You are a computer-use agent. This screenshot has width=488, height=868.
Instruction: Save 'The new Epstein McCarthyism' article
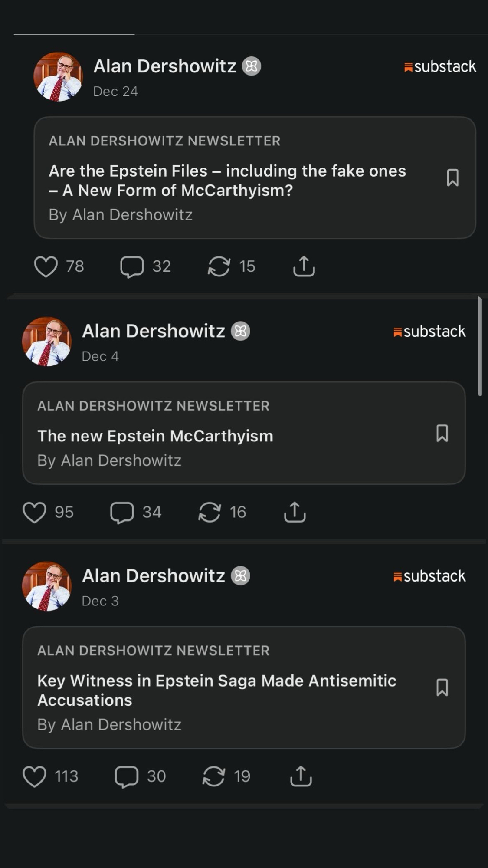click(442, 433)
